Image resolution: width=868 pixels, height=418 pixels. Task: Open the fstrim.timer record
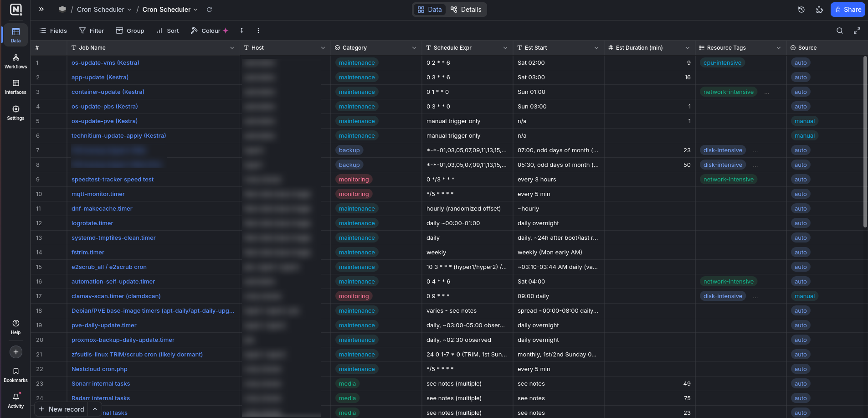(x=88, y=252)
